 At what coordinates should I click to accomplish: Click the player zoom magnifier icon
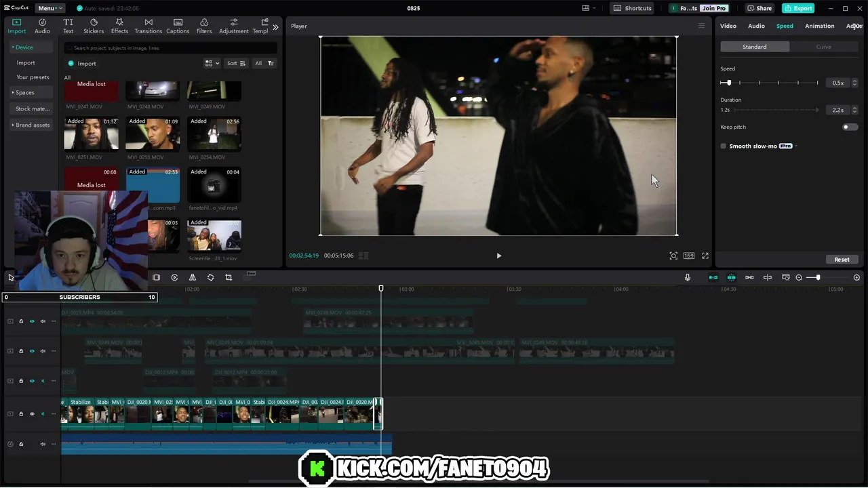pyautogui.click(x=673, y=256)
